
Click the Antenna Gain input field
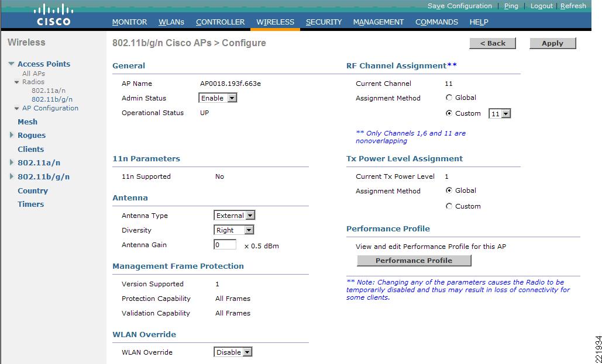(x=225, y=245)
